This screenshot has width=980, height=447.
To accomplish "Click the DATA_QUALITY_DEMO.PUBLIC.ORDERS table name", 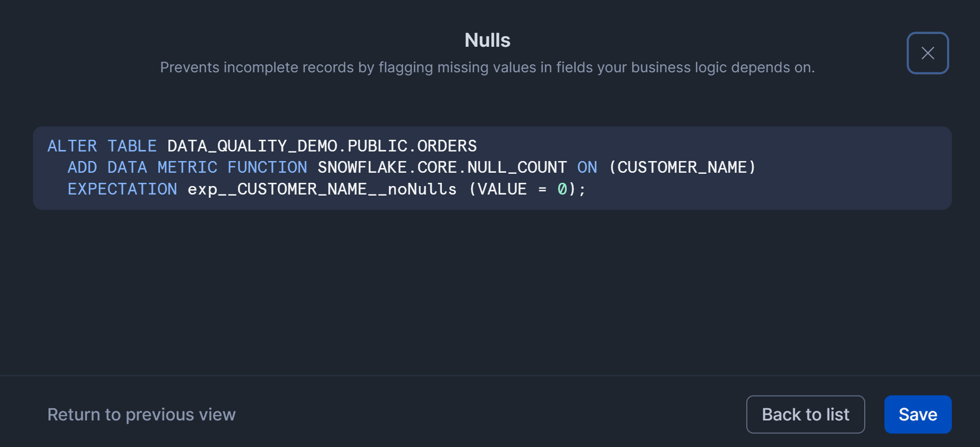I will point(322,146).
